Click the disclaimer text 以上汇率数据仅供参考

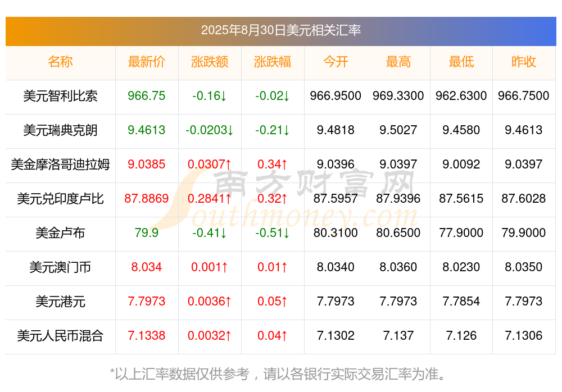click(x=182, y=375)
